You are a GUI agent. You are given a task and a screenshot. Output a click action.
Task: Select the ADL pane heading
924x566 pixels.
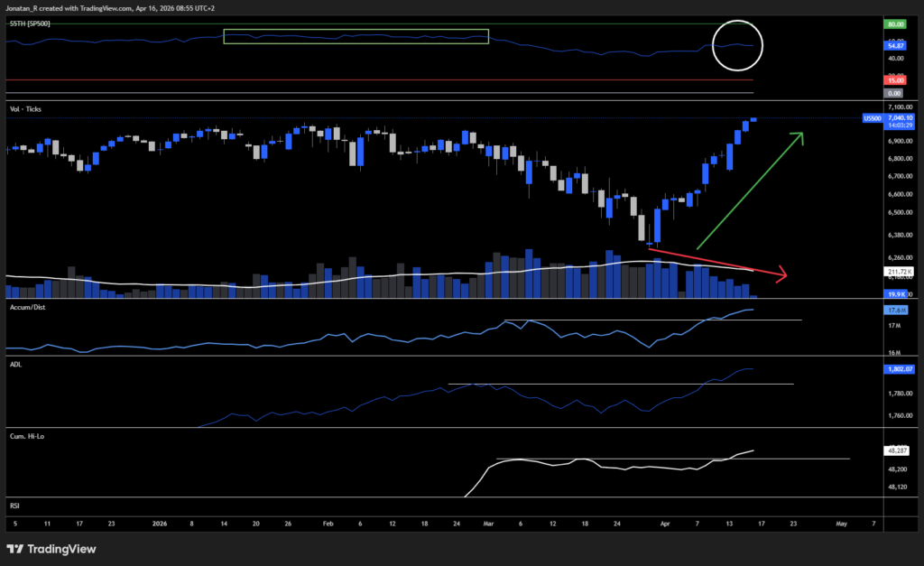point(15,364)
